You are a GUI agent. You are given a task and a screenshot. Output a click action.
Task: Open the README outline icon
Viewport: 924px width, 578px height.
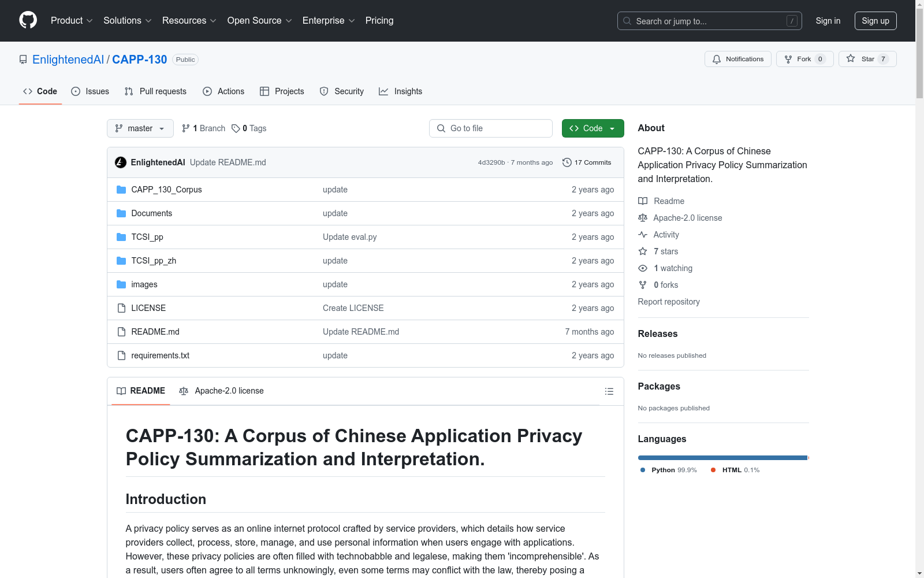point(609,391)
